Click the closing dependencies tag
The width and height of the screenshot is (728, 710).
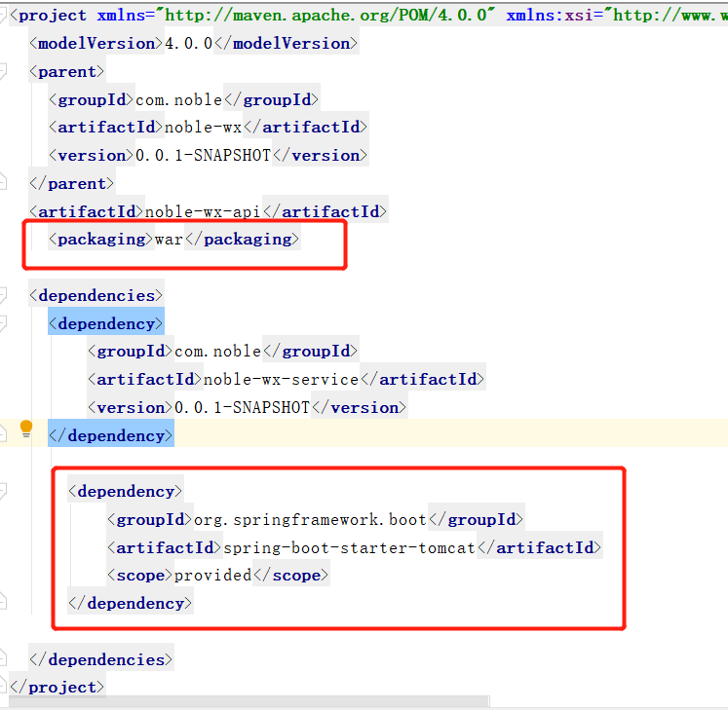[x=101, y=659]
